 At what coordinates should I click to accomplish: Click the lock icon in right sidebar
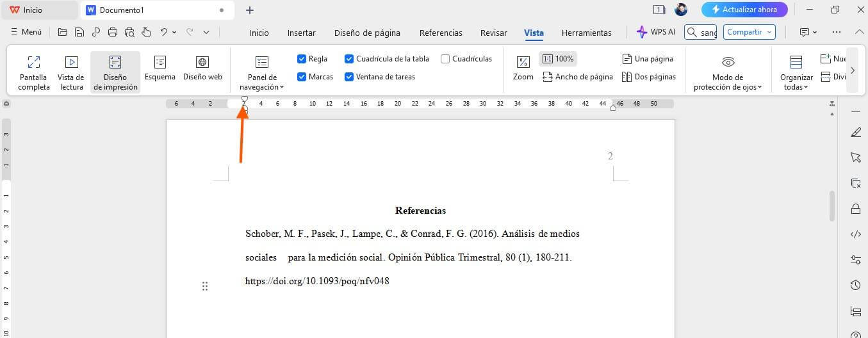[x=855, y=209]
